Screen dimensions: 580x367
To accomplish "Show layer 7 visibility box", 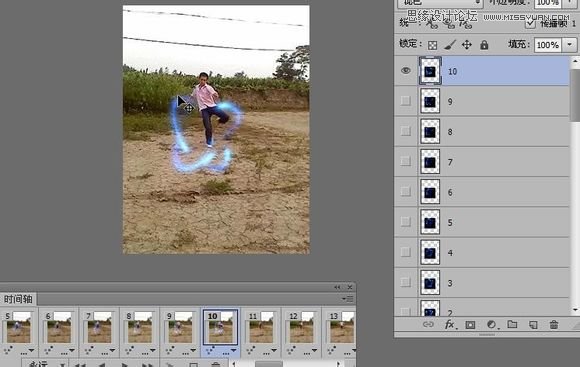I will click(x=406, y=161).
